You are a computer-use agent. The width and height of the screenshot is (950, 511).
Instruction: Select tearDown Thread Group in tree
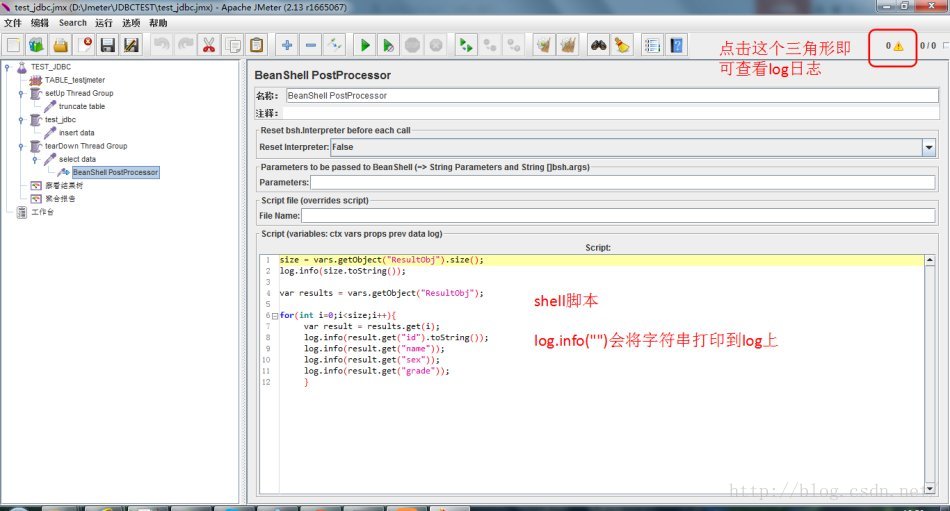click(86, 146)
